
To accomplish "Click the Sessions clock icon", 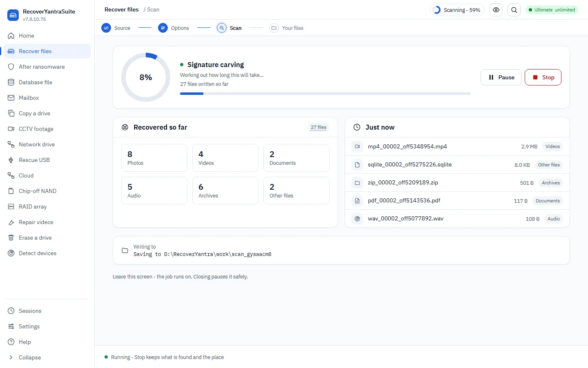I will pos(11,311).
